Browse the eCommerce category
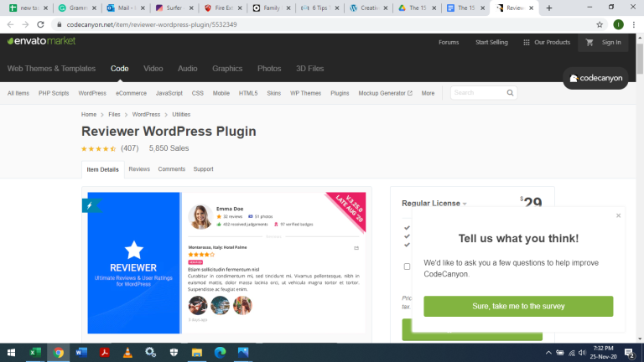This screenshot has width=644, height=362. 131,93
